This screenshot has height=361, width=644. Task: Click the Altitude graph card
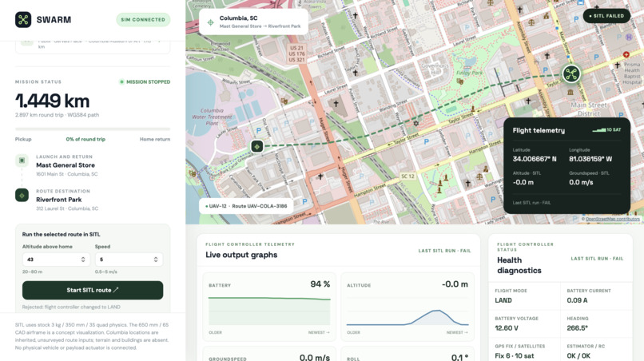(x=407, y=307)
